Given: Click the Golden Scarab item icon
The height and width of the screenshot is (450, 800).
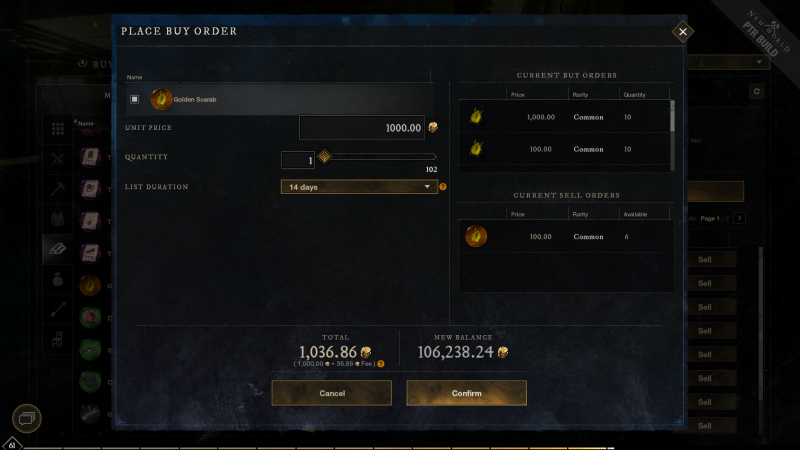Looking at the screenshot, I should click(161, 99).
